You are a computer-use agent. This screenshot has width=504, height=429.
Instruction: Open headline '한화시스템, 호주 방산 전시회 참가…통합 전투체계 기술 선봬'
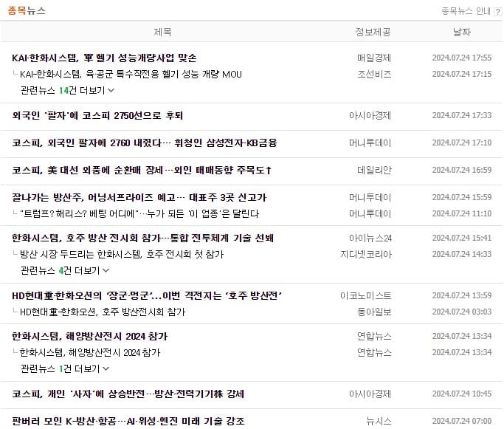(142, 238)
